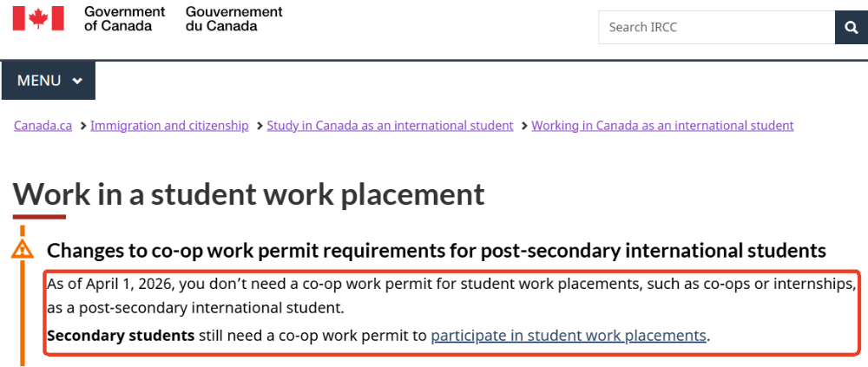Click the bold Secondary students text
The width and height of the screenshot is (868, 367).
[121, 336]
